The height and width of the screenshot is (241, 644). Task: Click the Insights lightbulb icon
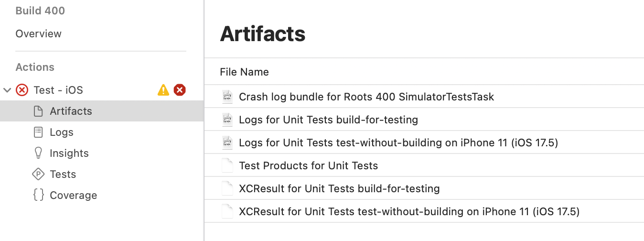click(38, 153)
